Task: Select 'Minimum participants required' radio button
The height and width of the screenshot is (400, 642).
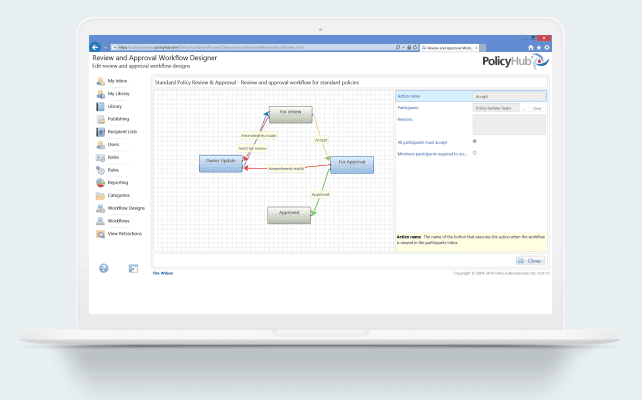Action: [x=474, y=153]
